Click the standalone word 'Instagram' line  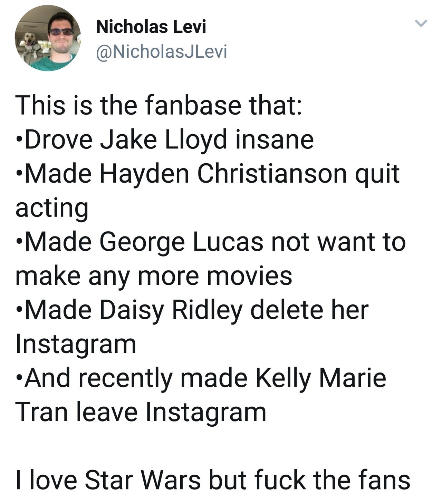[x=76, y=344]
